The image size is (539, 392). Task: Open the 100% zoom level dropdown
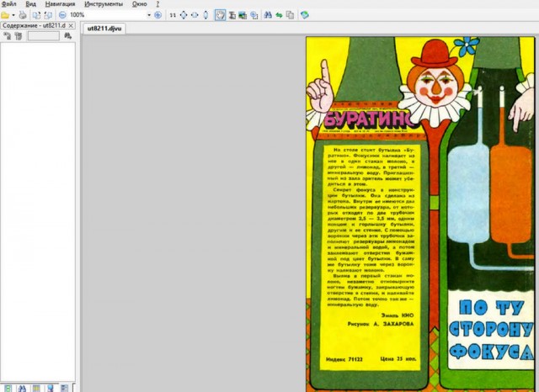[x=149, y=15]
